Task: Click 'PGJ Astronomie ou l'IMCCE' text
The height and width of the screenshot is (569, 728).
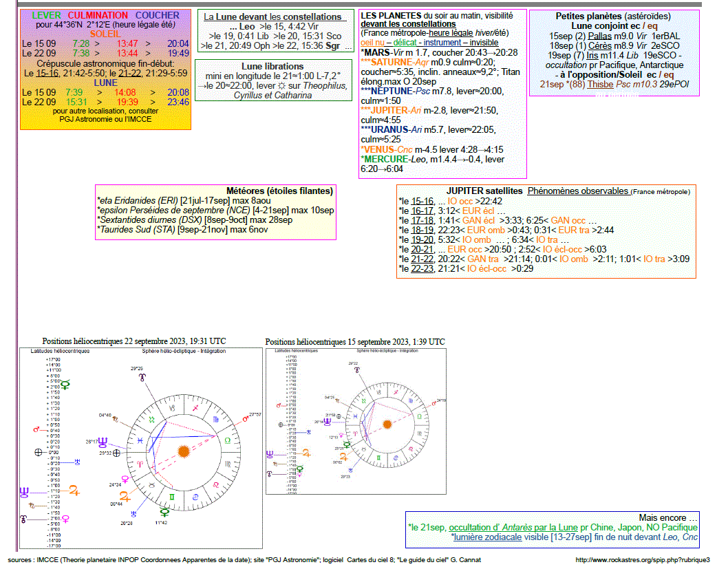Action: [x=105, y=119]
